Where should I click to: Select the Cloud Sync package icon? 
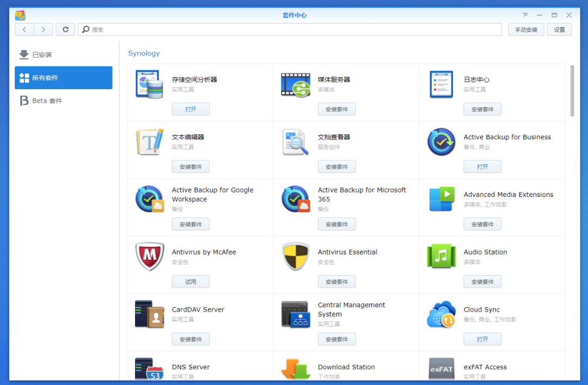(441, 314)
